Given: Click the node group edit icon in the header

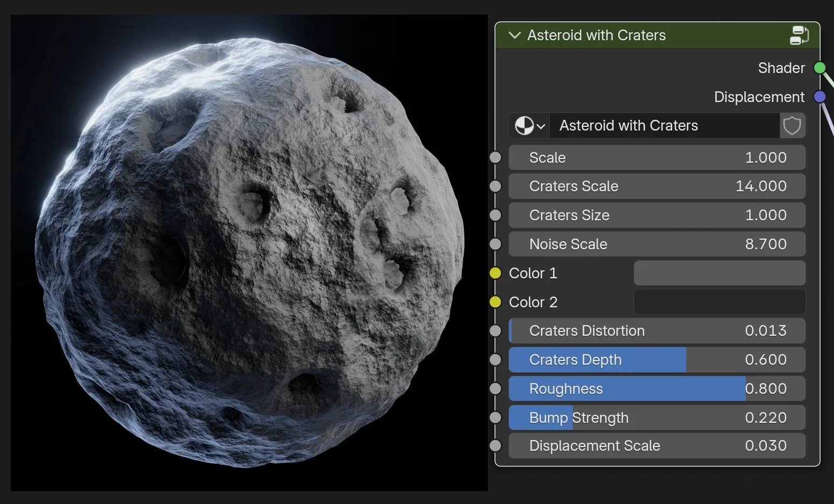Looking at the screenshot, I should click(800, 35).
